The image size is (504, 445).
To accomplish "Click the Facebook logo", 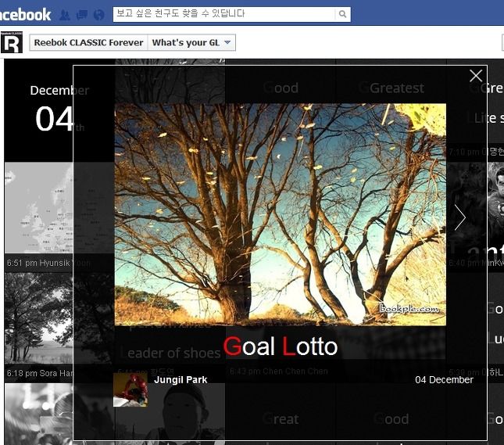I will [25, 15].
